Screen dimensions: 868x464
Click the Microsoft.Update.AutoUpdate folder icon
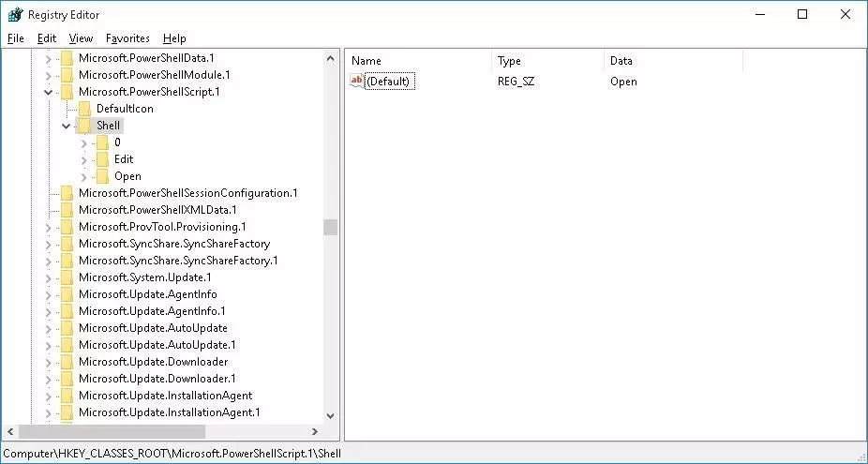tap(67, 328)
